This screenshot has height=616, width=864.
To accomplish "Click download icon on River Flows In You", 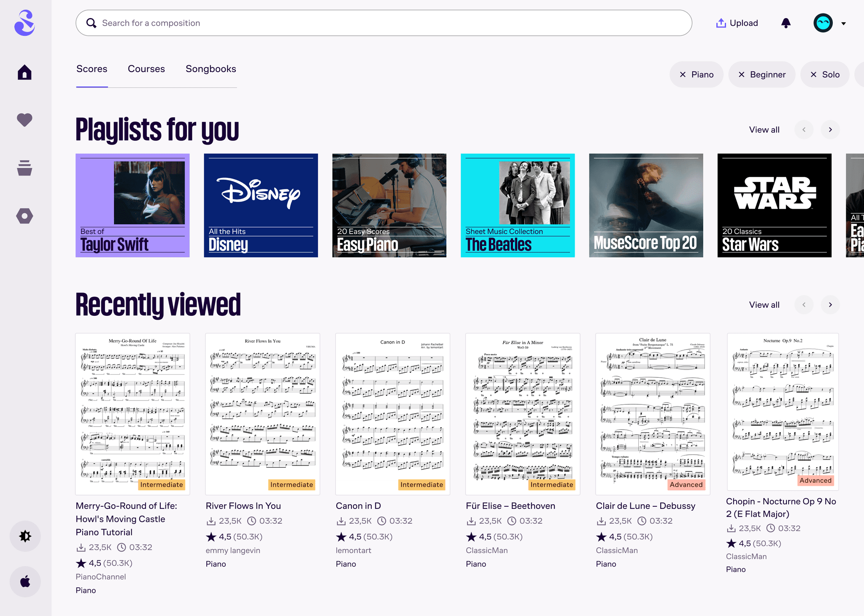I will click(x=211, y=521).
